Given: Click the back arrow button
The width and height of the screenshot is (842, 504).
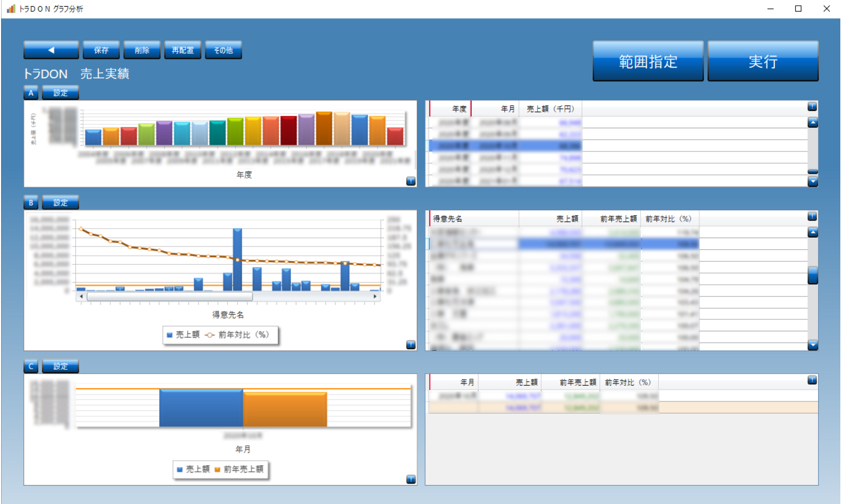Looking at the screenshot, I should pos(51,50).
